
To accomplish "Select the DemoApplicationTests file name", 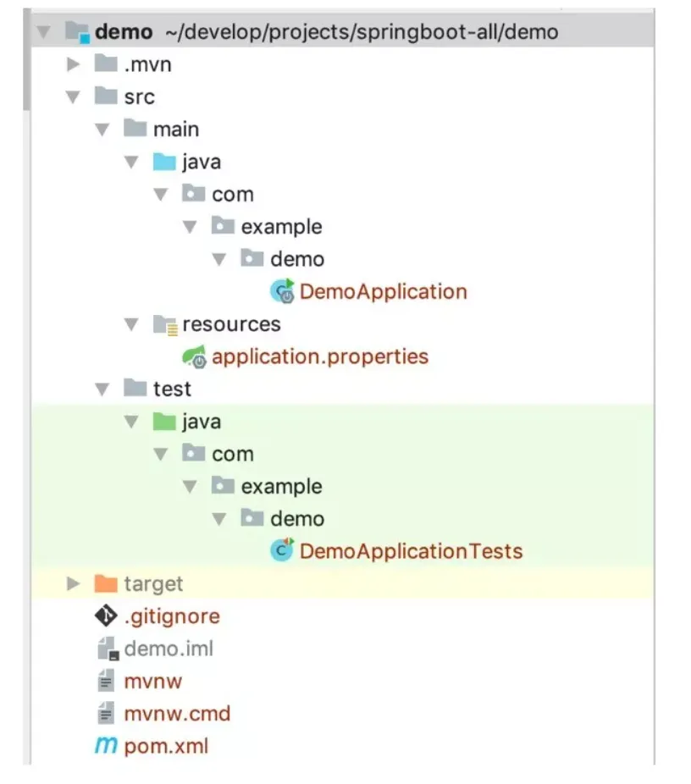I will coord(411,551).
